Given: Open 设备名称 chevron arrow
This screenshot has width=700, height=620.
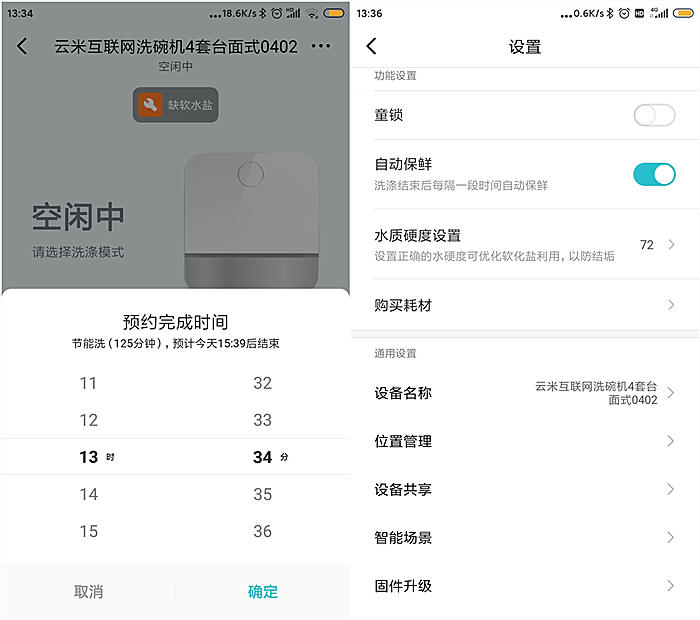Looking at the screenshot, I should click(671, 393).
